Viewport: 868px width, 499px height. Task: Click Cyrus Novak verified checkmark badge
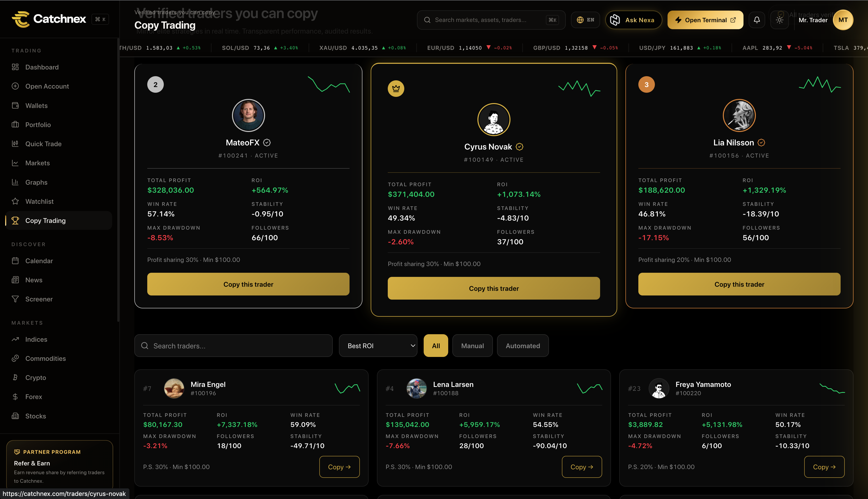tap(520, 147)
